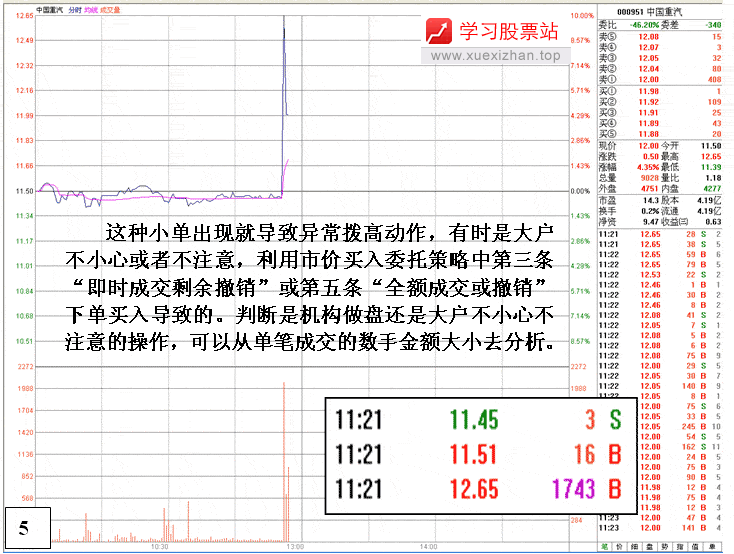Click the 14:00 time axis label
Viewport: 734px width, 554px height.
tap(428, 547)
